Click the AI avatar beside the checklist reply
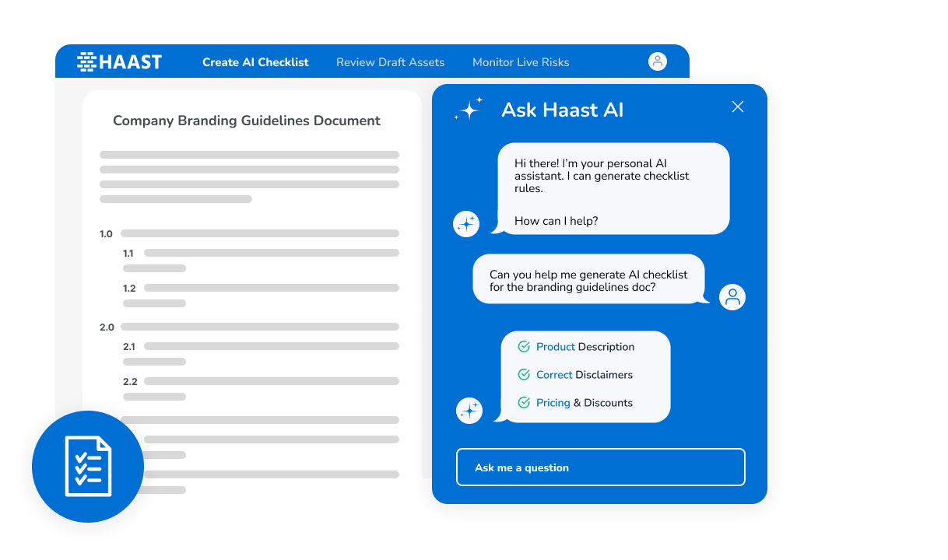The height and width of the screenshot is (560, 948). click(x=469, y=411)
